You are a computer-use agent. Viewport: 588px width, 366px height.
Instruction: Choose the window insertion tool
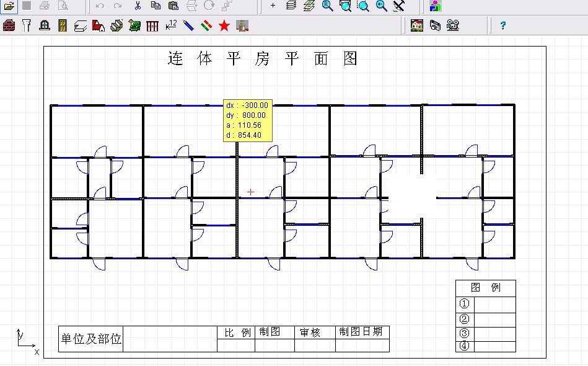tap(45, 25)
